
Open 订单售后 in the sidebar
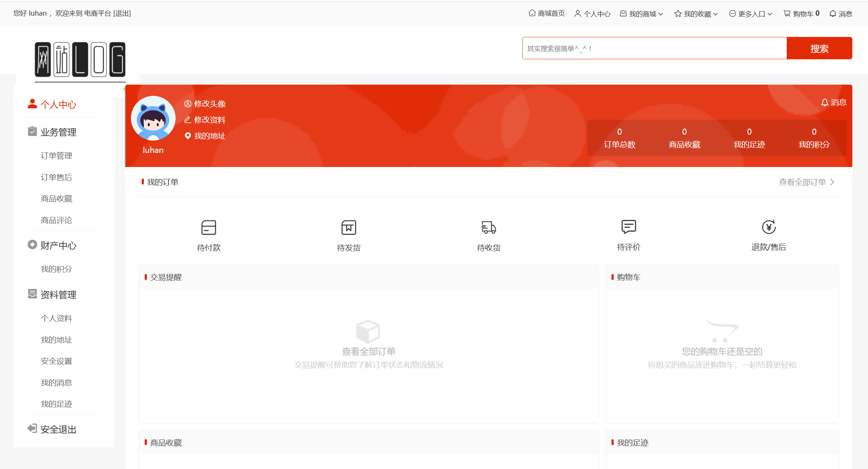click(x=56, y=177)
